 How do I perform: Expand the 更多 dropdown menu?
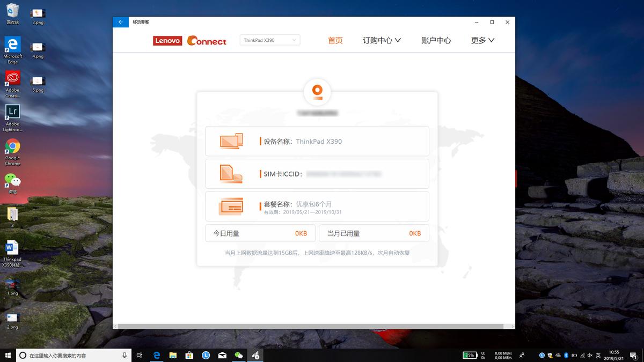(481, 40)
